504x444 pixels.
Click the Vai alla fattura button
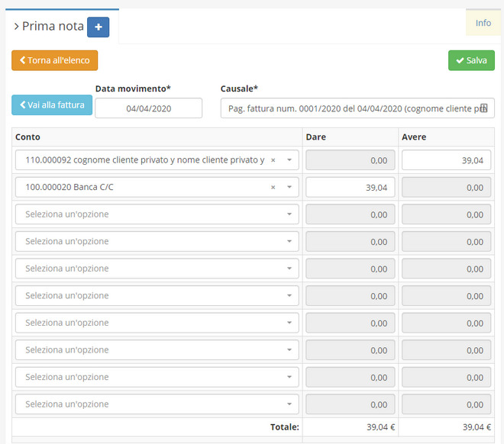point(51,105)
